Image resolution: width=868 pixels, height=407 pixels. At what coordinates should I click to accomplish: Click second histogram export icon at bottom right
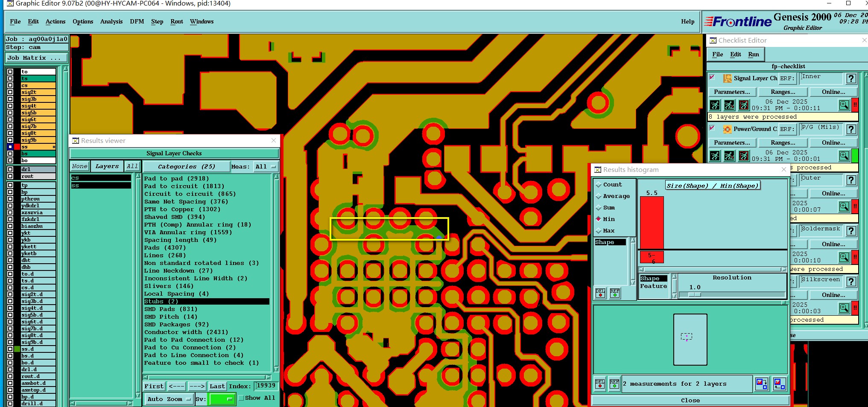tap(779, 384)
